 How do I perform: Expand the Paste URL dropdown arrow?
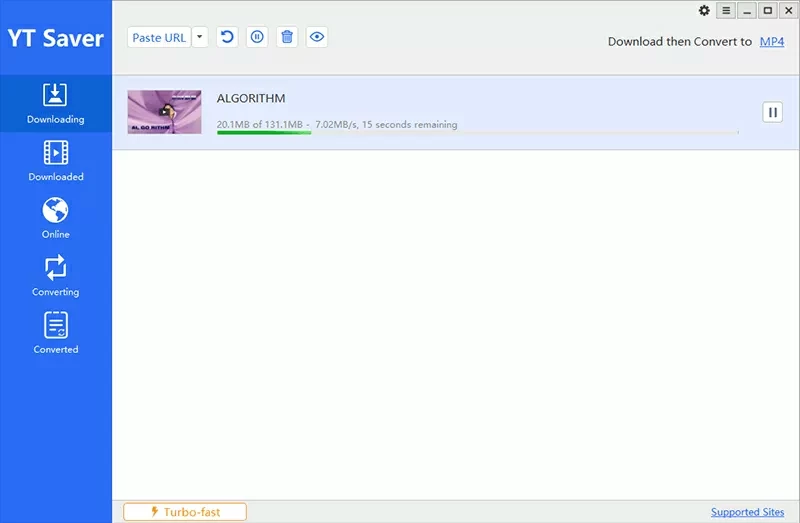pyautogui.click(x=200, y=37)
